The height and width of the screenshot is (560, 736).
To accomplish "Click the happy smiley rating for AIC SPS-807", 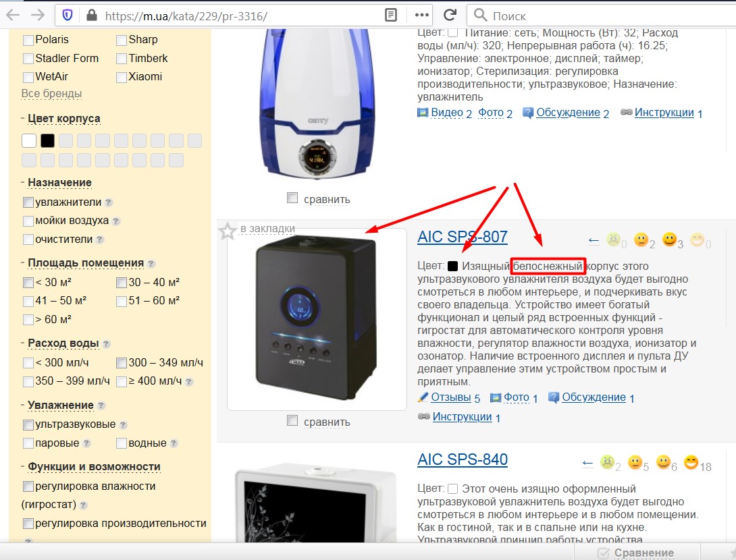I will [x=669, y=240].
